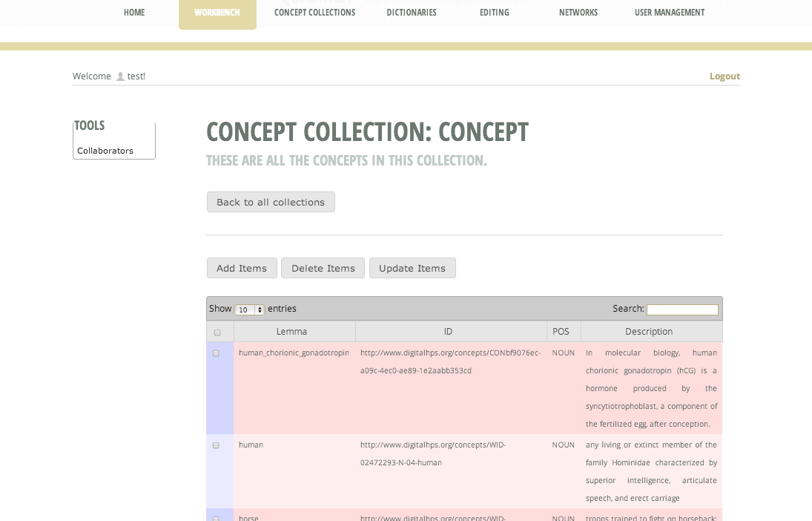
Task: Open User Management
Action: tap(669, 13)
